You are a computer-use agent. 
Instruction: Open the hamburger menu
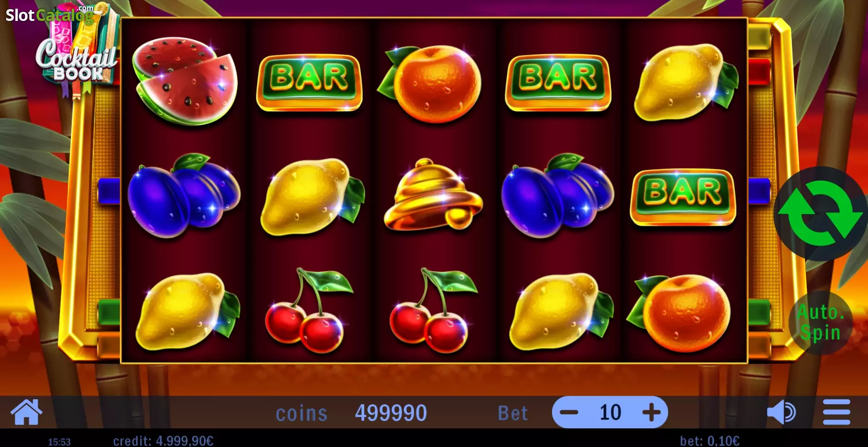click(837, 412)
